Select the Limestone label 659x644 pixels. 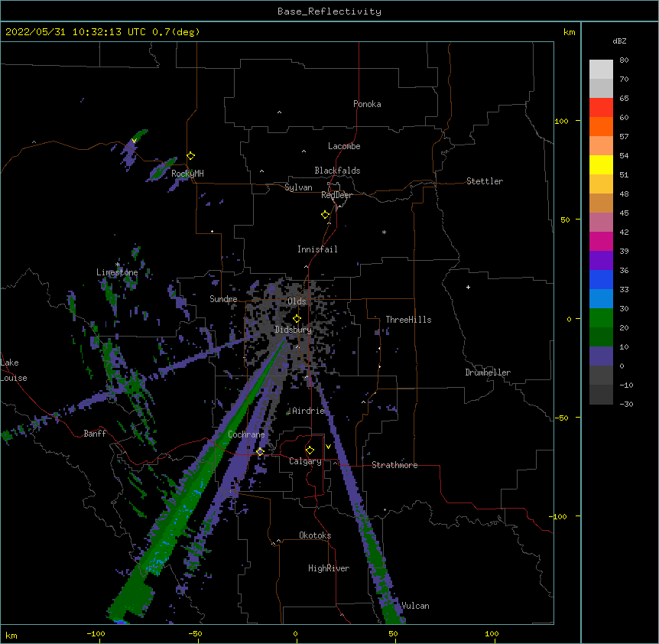[117, 272]
